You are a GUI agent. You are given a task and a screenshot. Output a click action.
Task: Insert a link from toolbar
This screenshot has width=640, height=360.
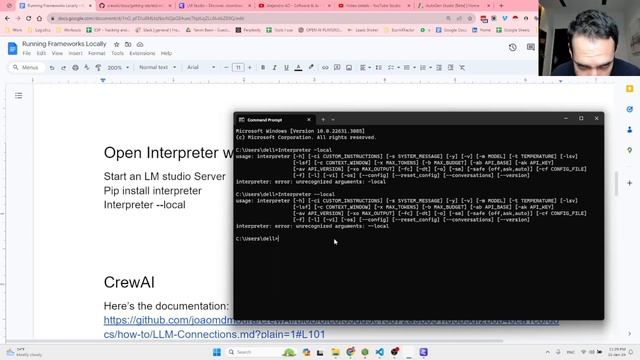click(325, 68)
